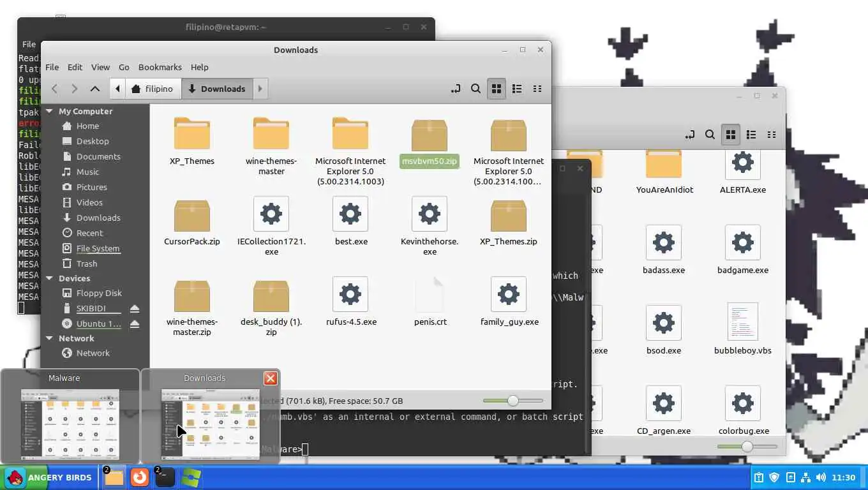Select bsod.exe in Malware window

[x=664, y=330]
